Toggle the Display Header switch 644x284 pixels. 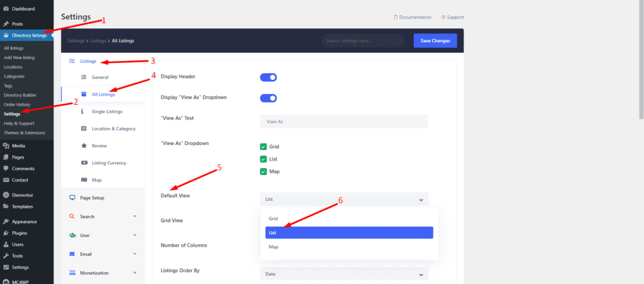[x=269, y=77]
